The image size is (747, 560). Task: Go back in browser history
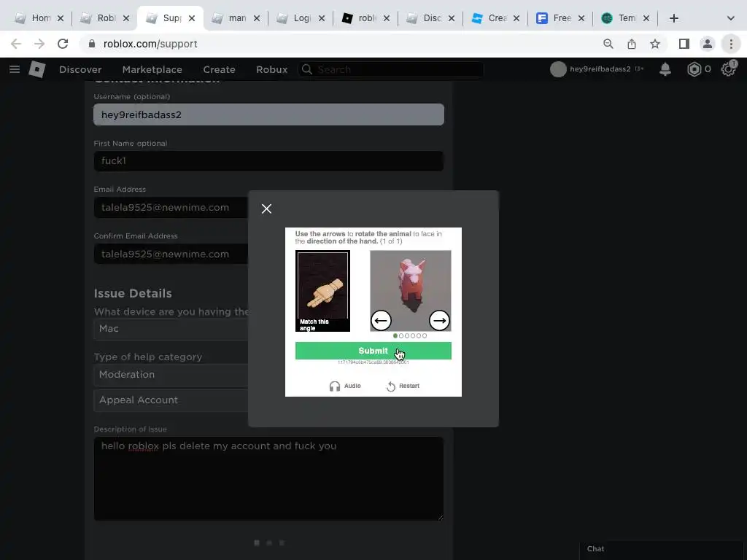[x=16, y=44]
